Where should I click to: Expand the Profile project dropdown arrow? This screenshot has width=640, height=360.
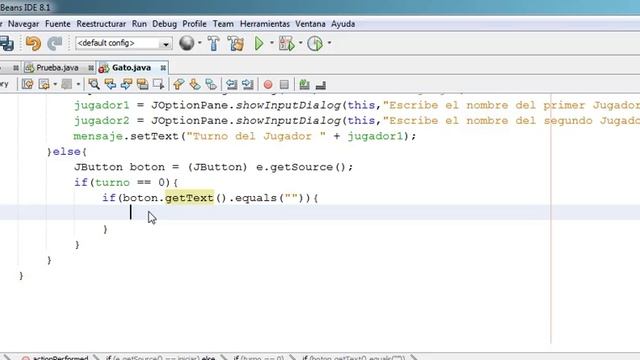click(x=329, y=43)
